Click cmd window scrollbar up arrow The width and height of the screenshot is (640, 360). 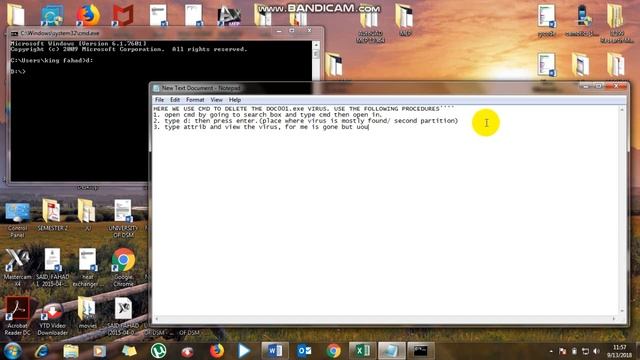pos(316,44)
